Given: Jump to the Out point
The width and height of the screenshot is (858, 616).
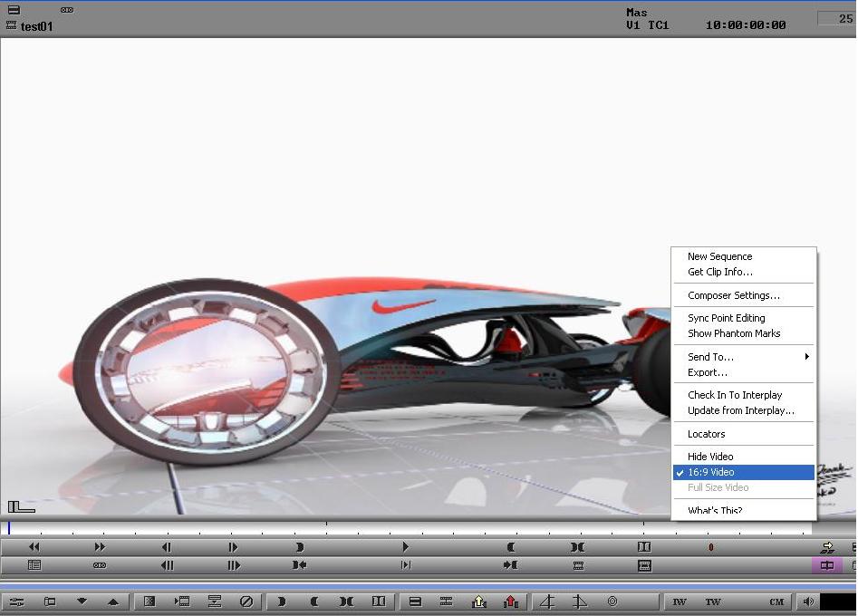Looking at the screenshot, I should coord(510,564).
